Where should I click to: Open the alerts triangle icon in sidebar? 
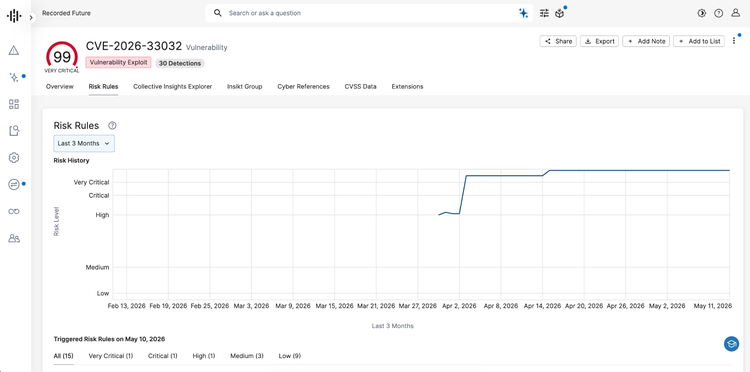[14, 50]
